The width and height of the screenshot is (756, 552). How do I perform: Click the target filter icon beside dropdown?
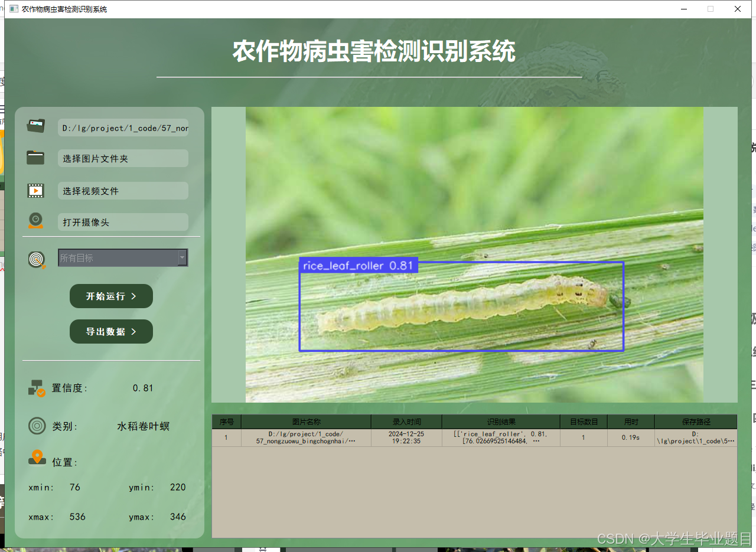click(37, 259)
